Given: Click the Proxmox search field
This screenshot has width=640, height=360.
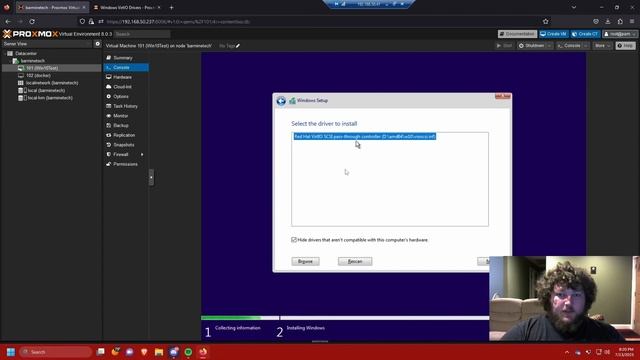Looking at the screenshot, I should click(x=142, y=34).
